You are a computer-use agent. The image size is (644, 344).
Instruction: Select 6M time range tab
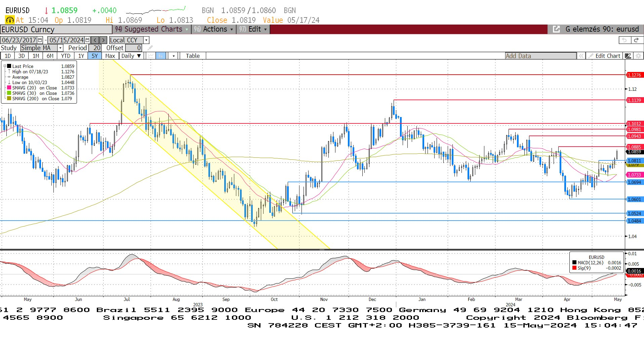(50, 56)
